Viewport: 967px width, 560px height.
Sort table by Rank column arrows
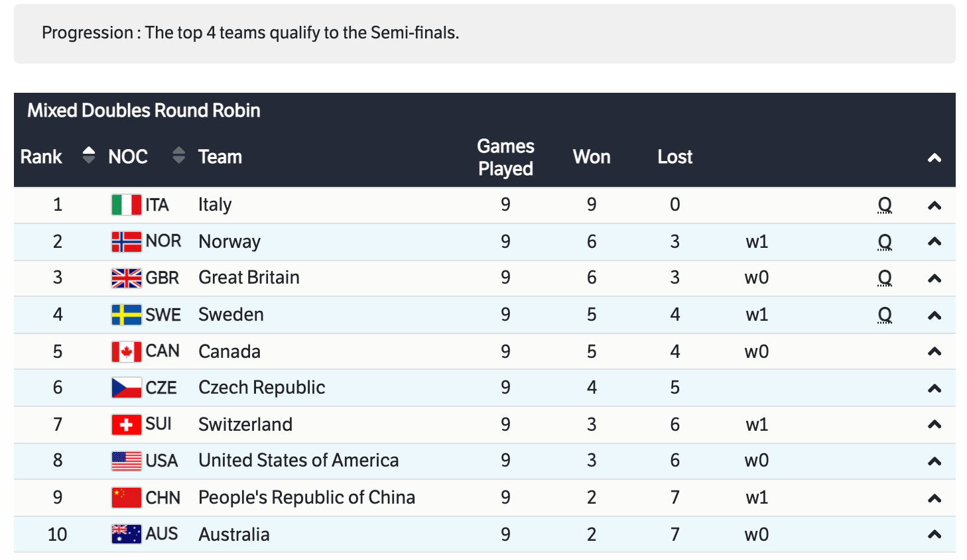pyautogui.click(x=88, y=156)
